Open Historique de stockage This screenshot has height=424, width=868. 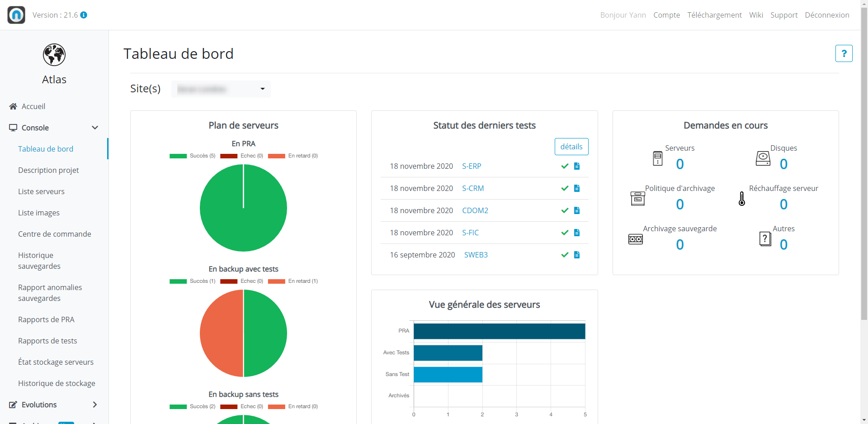point(57,383)
